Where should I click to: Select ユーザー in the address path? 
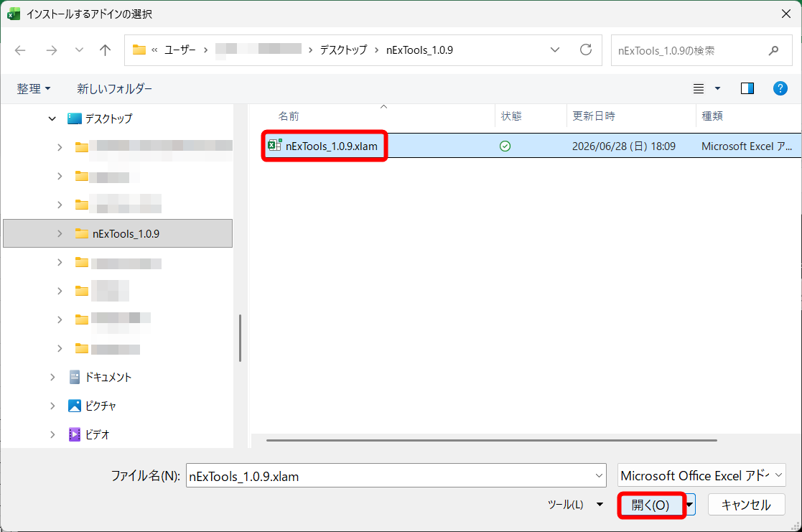pyautogui.click(x=180, y=50)
